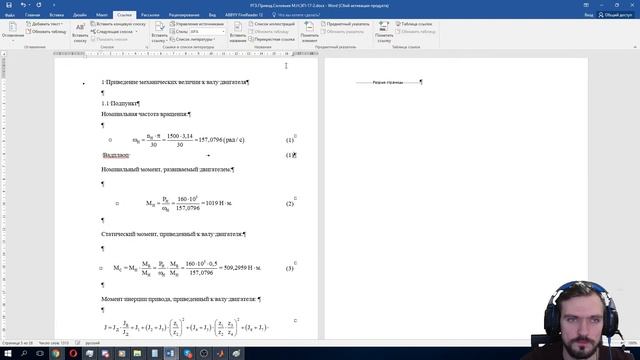Switch to Макет ribbon tab

coord(102,15)
